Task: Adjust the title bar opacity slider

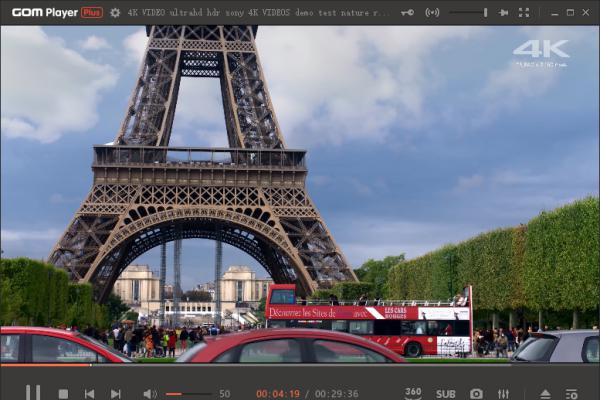Action: pyautogui.click(x=468, y=13)
